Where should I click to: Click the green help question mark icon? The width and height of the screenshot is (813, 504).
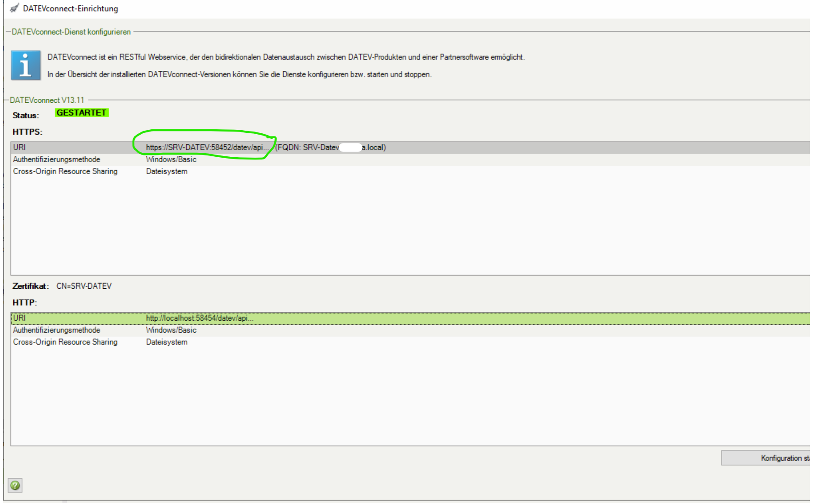pyautogui.click(x=15, y=485)
